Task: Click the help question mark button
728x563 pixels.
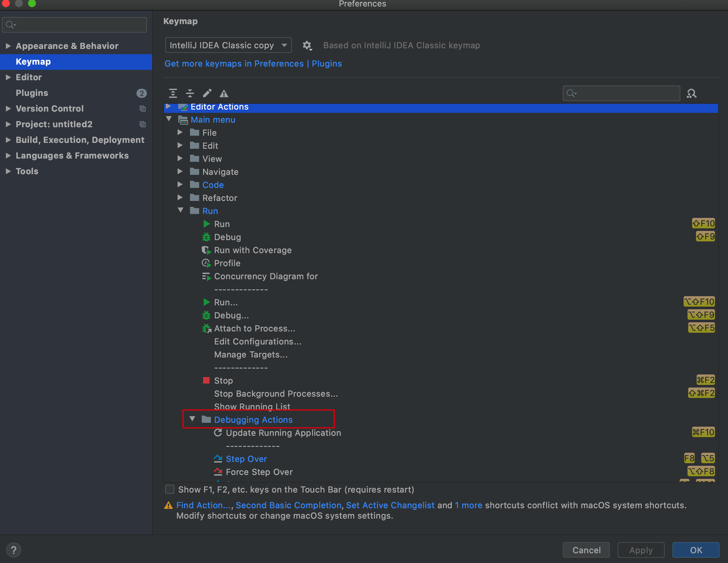Action: [x=14, y=550]
